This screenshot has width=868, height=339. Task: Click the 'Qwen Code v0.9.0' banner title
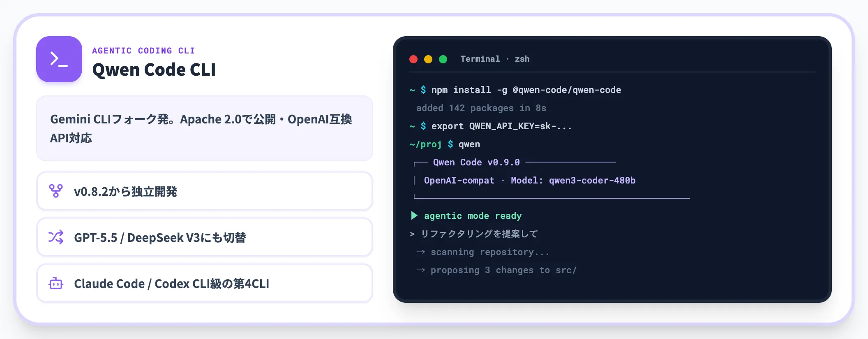476,163
